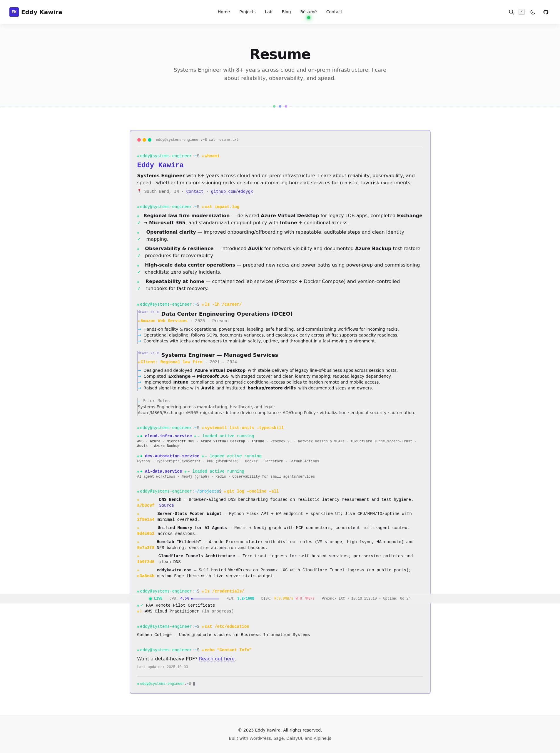The height and width of the screenshot is (753, 560).
Task: Click the location pin icon near South Bend
Action: [139, 191]
